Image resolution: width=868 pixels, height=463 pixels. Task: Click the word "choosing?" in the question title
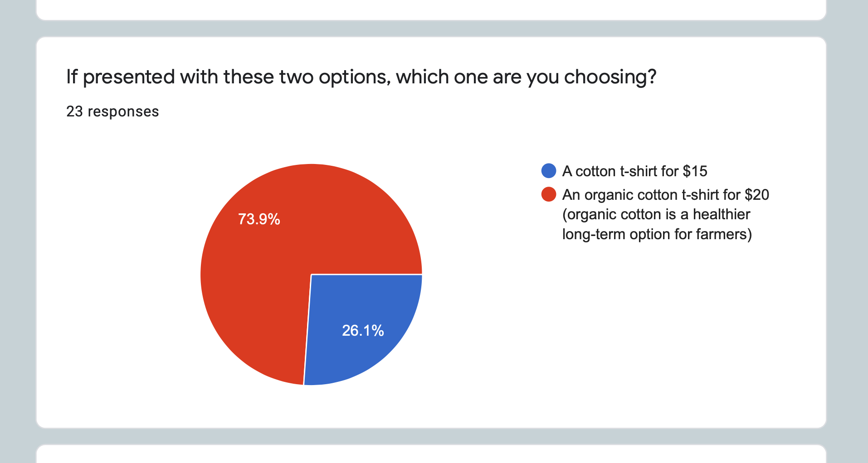coord(610,77)
